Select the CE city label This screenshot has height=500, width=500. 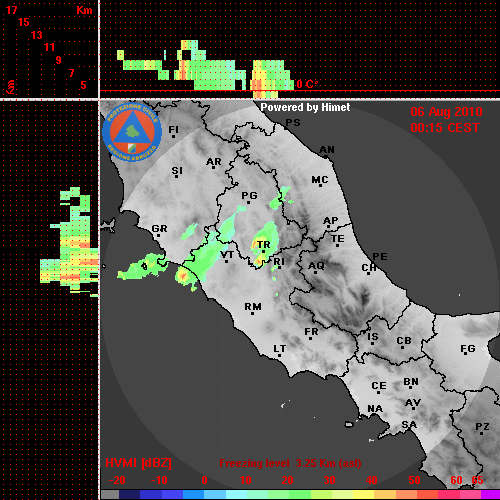coord(379,386)
